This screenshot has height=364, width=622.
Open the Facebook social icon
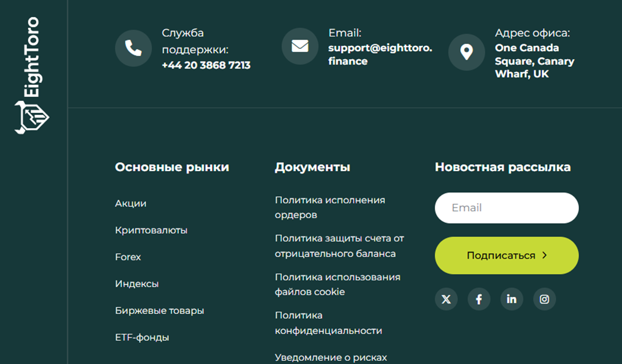click(479, 299)
